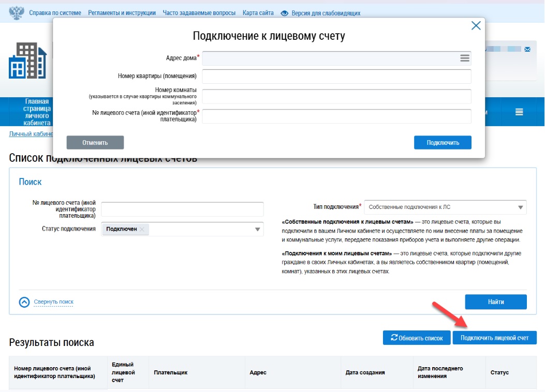Viewport: 545px width, 392px height.
Task: Open 'Справка по системе' link
Action: [x=55, y=13]
